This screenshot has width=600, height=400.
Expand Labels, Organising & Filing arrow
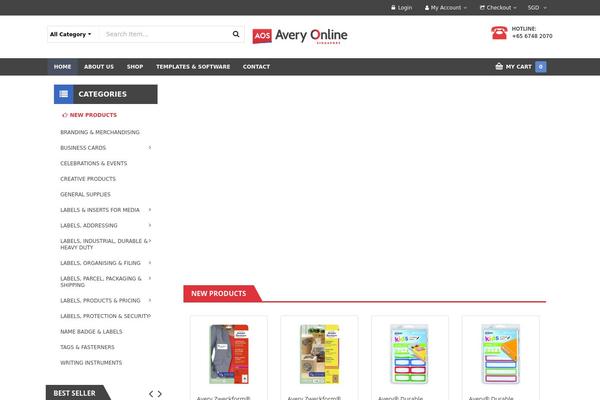[x=150, y=263]
